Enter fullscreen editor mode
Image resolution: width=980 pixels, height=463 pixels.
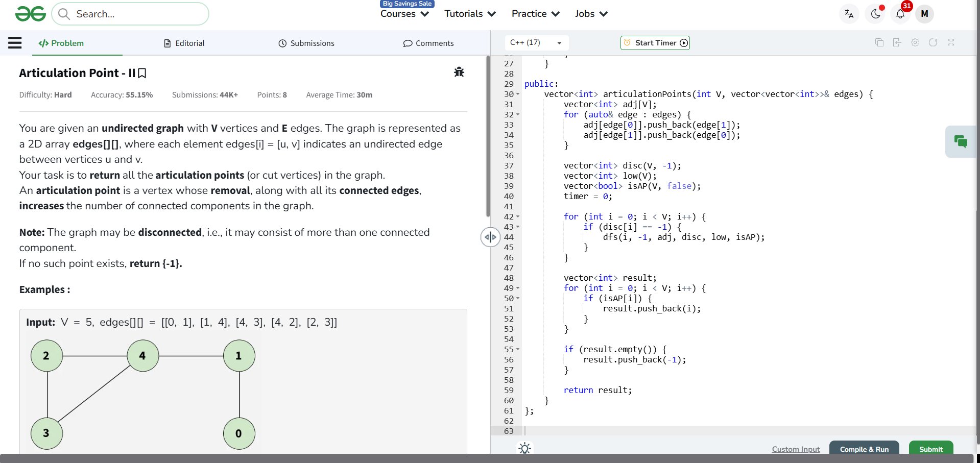point(950,43)
